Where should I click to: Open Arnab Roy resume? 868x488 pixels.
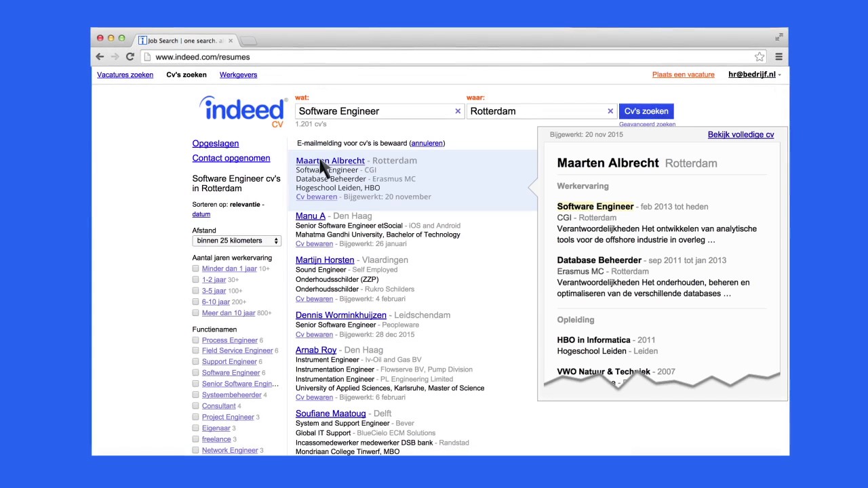[316, 350]
